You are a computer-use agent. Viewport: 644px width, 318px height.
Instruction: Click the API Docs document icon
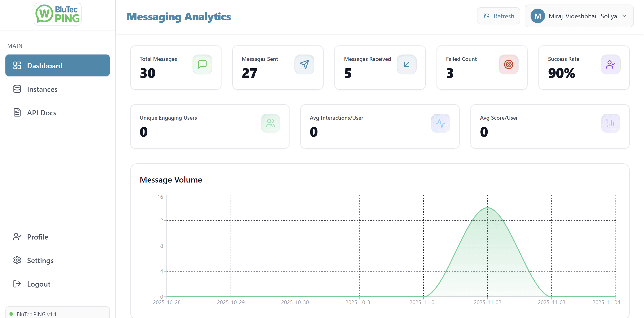point(17,113)
